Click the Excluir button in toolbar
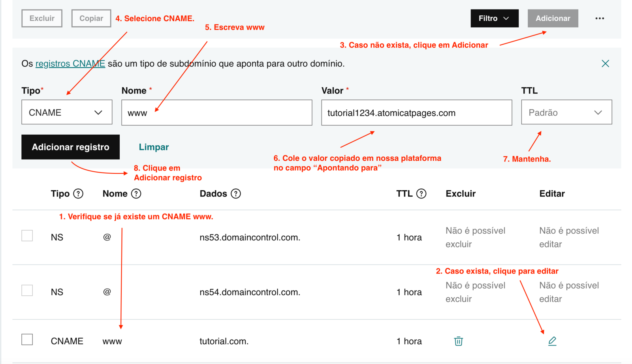Image resolution: width=632 pixels, height=364 pixels. pyautogui.click(x=42, y=19)
